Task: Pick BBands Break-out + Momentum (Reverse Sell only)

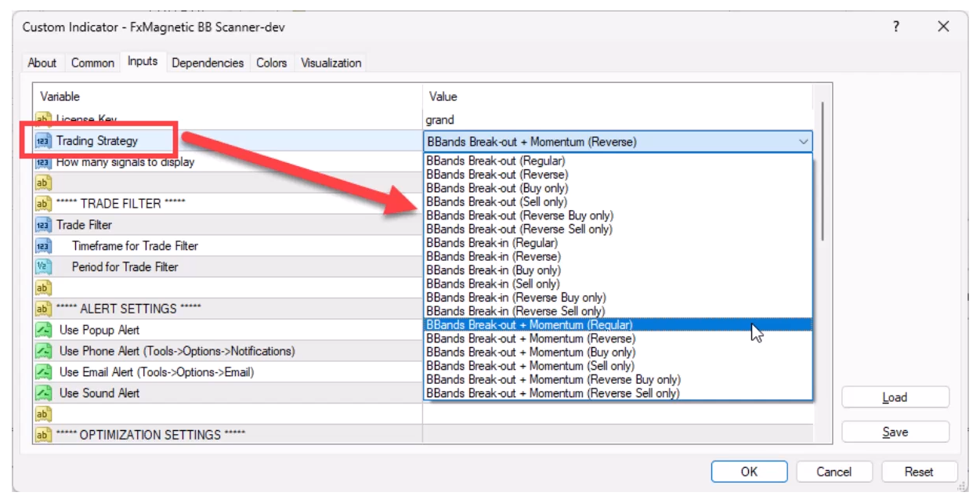Action: 618,393
